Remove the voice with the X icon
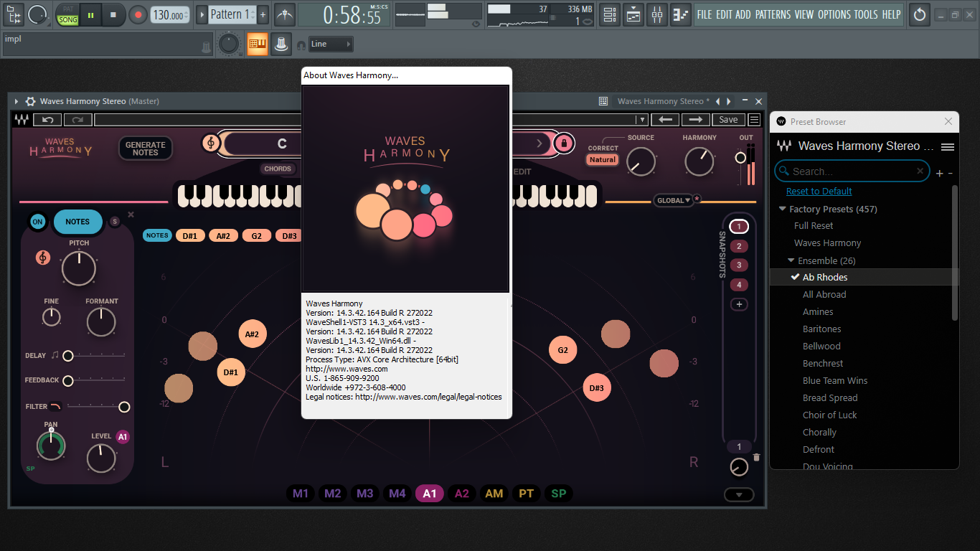Screen dimensions: 980x551 click(x=131, y=215)
